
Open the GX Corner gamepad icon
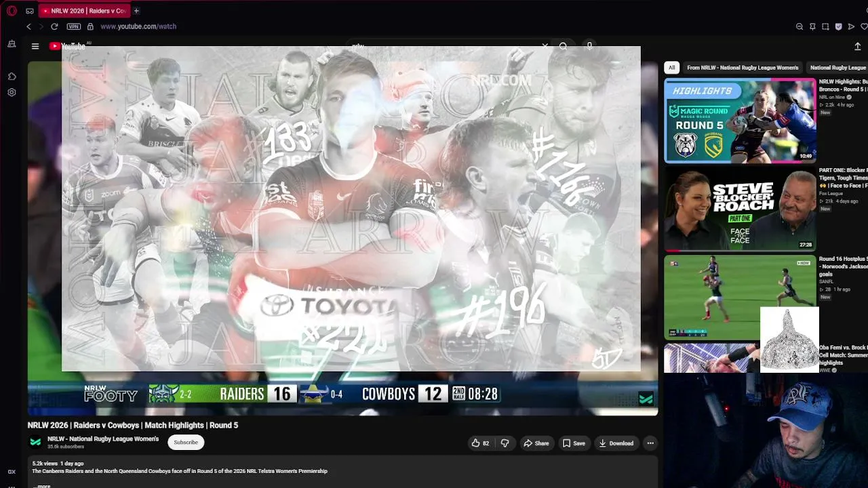29,11
